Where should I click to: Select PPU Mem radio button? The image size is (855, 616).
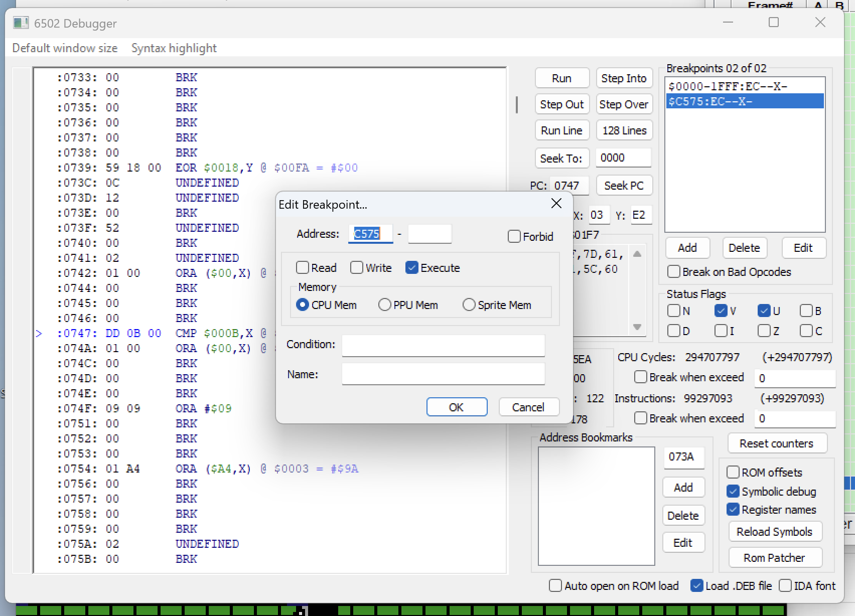point(385,305)
